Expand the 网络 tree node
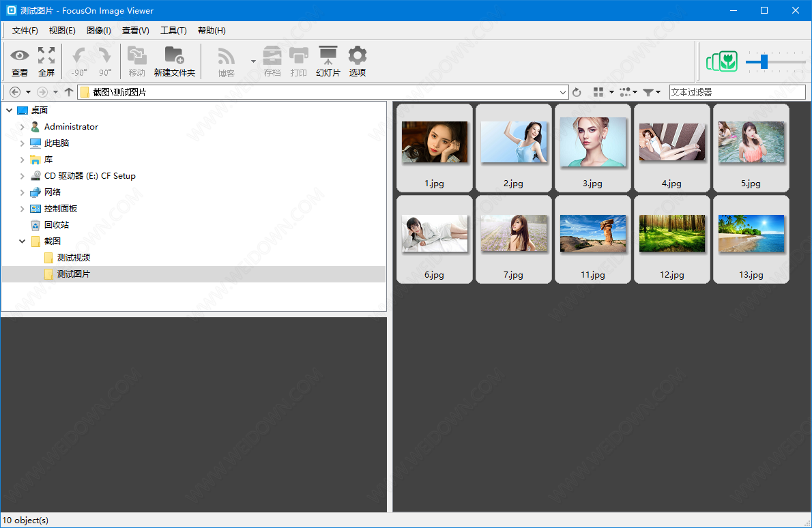 (x=23, y=192)
